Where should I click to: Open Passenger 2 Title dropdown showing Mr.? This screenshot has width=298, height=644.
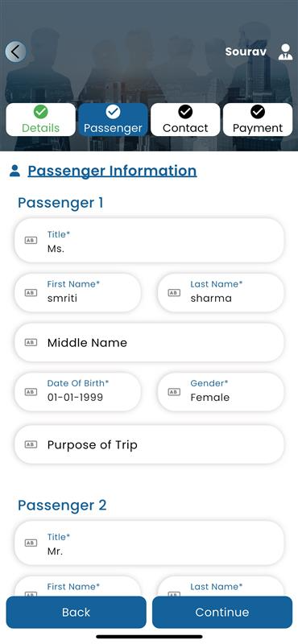pyautogui.click(x=149, y=543)
